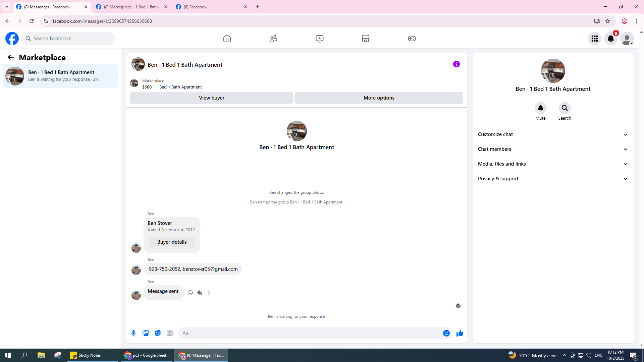The width and height of the screenshot is (644, 362).
Task: Attach a photo file in composer
Action: pyautogui.click(x=146, y=333)
